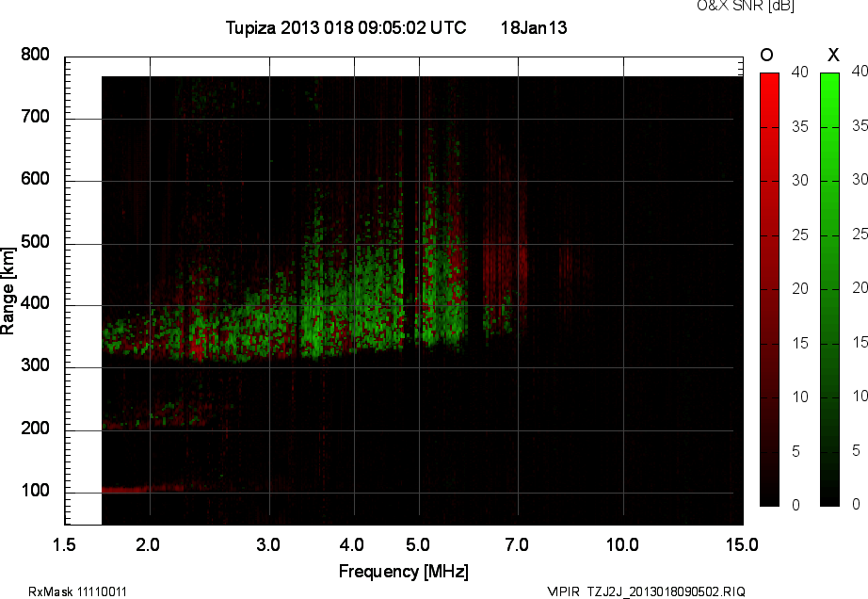
Task: Click the 600 km range tick label
Action: tap(36, 179)
